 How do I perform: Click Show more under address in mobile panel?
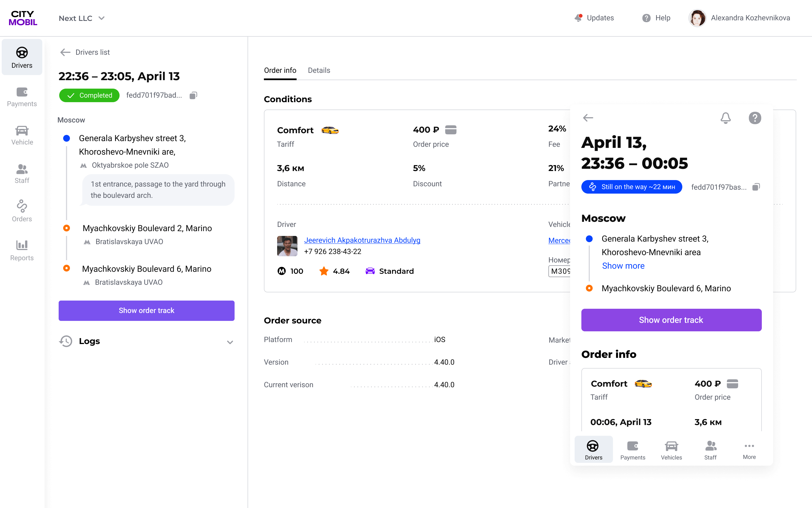click(623, 266)
